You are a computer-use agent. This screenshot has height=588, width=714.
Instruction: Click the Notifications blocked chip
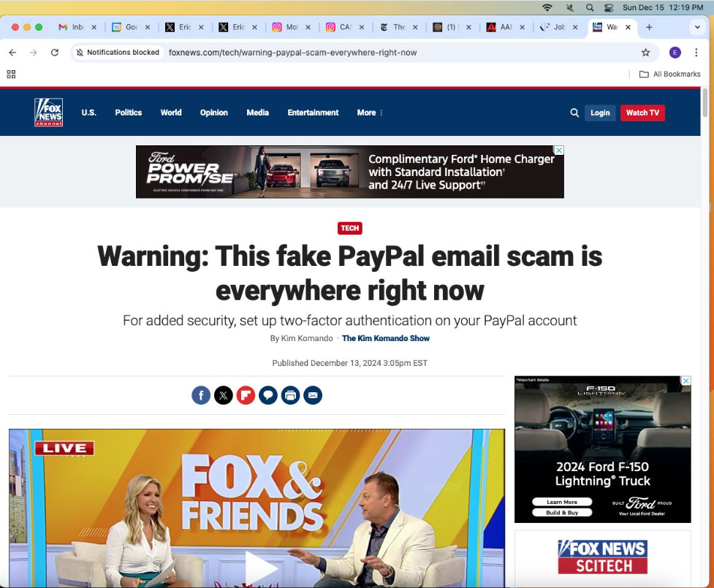(x=118, y=53)
